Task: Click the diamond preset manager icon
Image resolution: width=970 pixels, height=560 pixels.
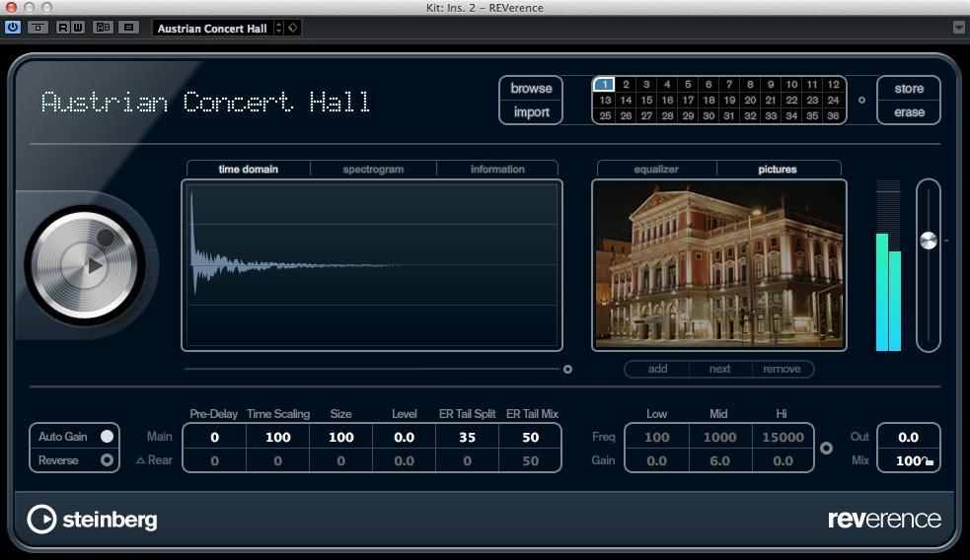Action: coord(293,28)
